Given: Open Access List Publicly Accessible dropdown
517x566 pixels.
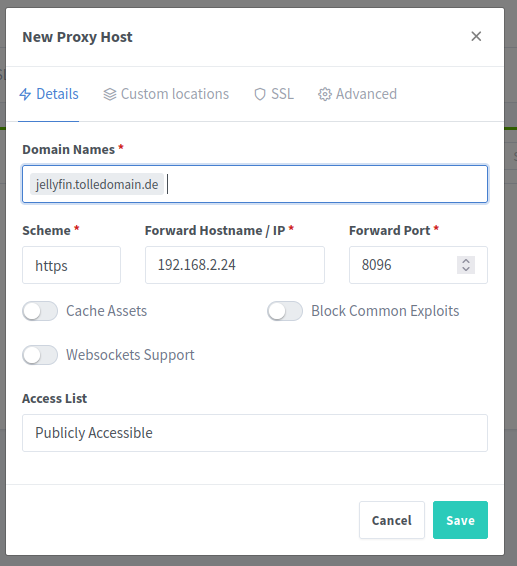Looking at the screenshot, I should (x=255, y=433).
